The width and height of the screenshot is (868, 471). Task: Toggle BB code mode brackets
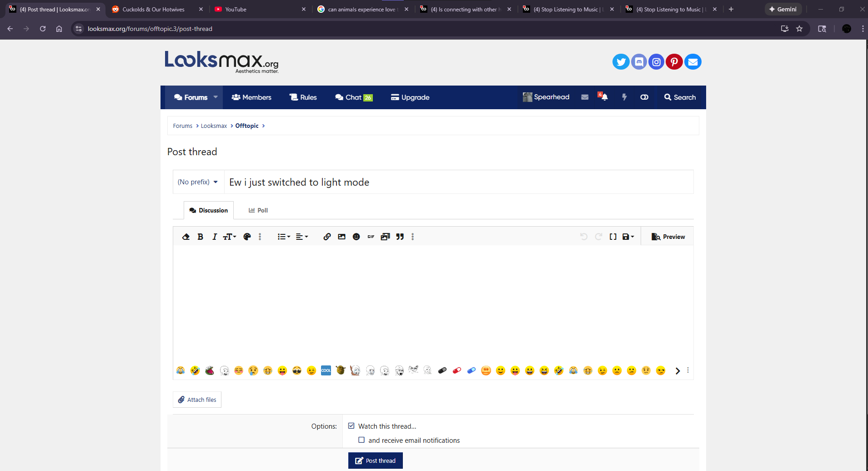click(613, 237)
